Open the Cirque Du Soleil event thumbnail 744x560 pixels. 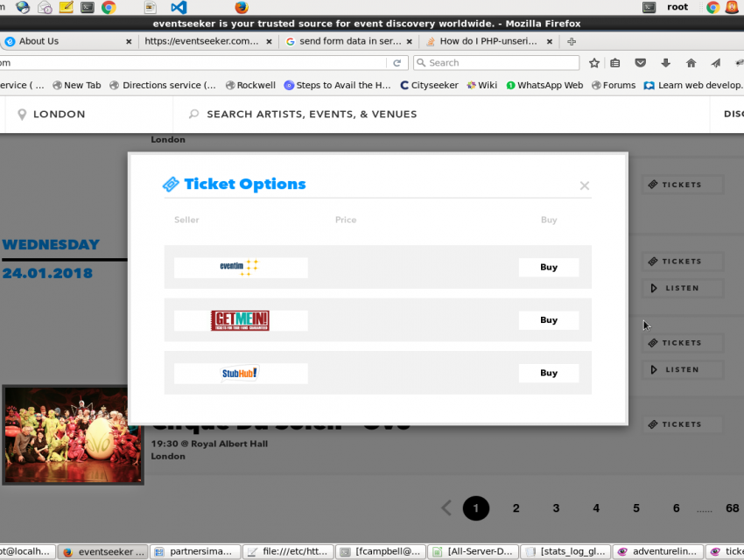73,435
